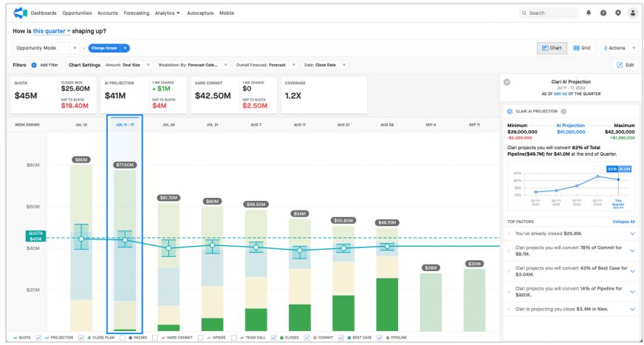Expand the '$3.4M in New' factor
This screenshot has height=345, width=644.
point(632,309)
